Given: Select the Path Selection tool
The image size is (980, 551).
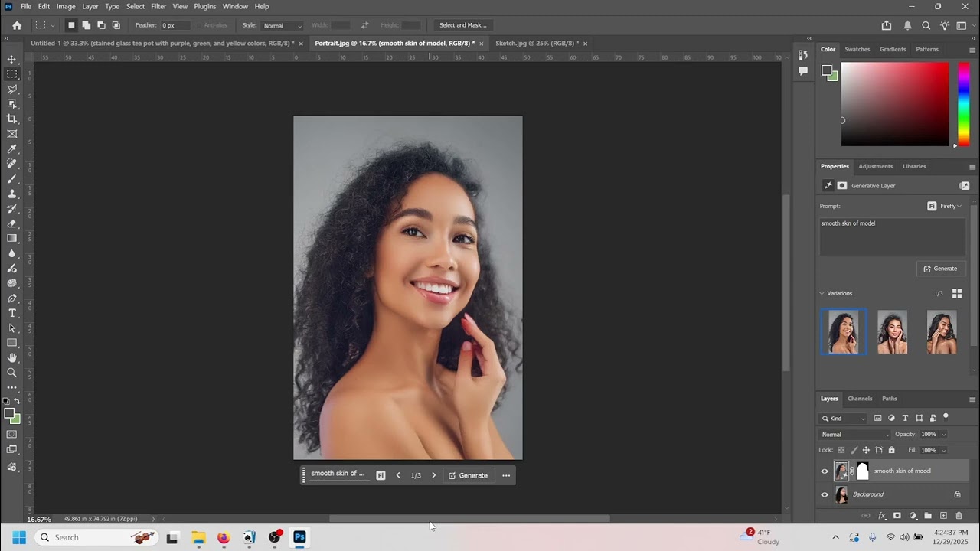Looking at the screenshot, I should point(11,328).
